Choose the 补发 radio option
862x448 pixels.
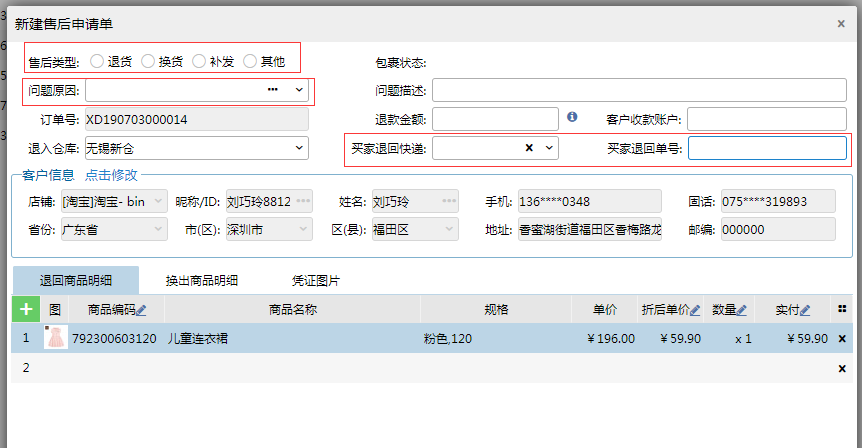click(x=200, y=61)
